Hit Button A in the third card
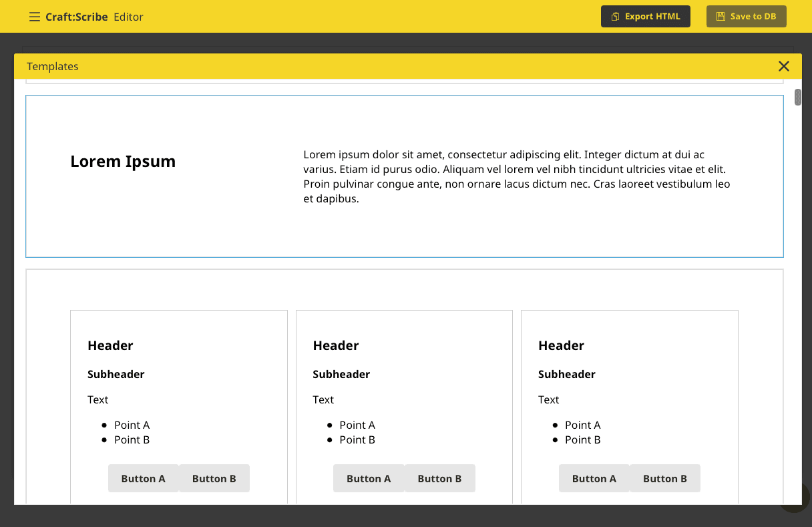Image resolution: width=812 pixels, height=527 pixels. click(594, 478)
